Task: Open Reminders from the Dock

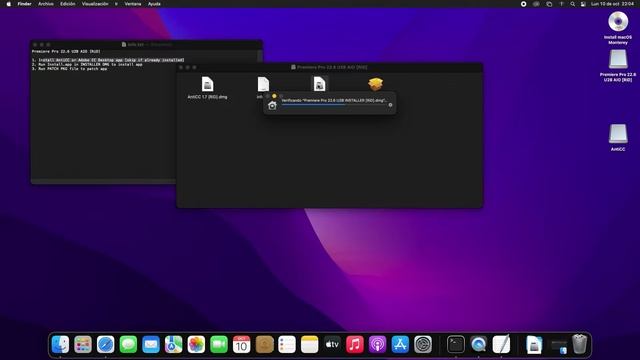Action: click(287, 344)
